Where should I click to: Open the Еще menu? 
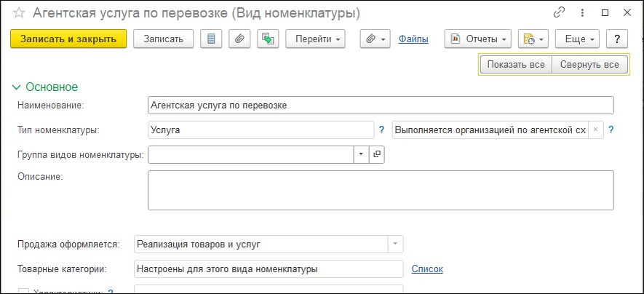click(578, 39)
